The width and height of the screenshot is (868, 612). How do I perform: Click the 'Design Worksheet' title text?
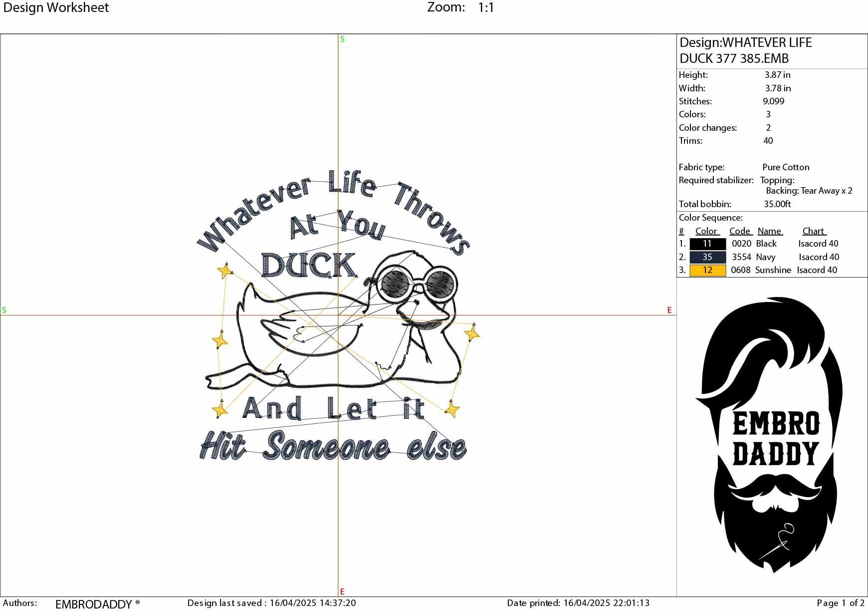(56, 7)
